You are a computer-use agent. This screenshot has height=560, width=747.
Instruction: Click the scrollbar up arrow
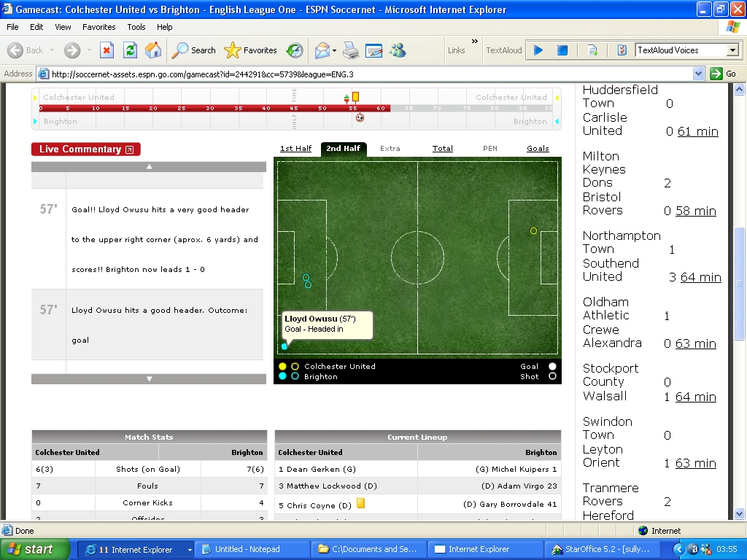pyautogui.click(x=740, y=89)
